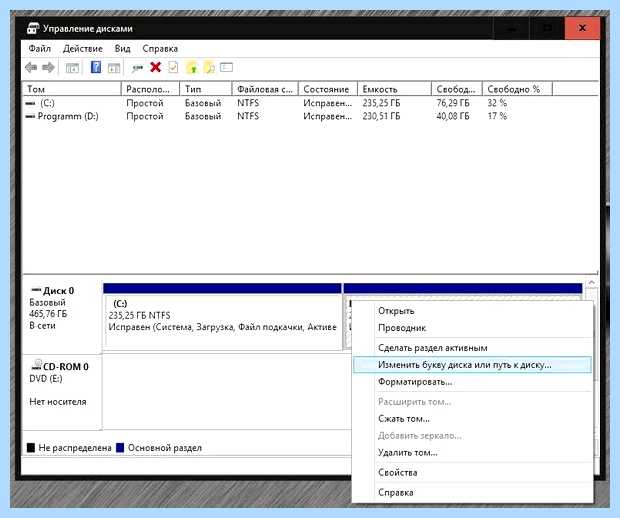Click the 235,25 ГБ capacity cell
The height and width of the screenshot is (518, 620).
(x=381, y=103)
